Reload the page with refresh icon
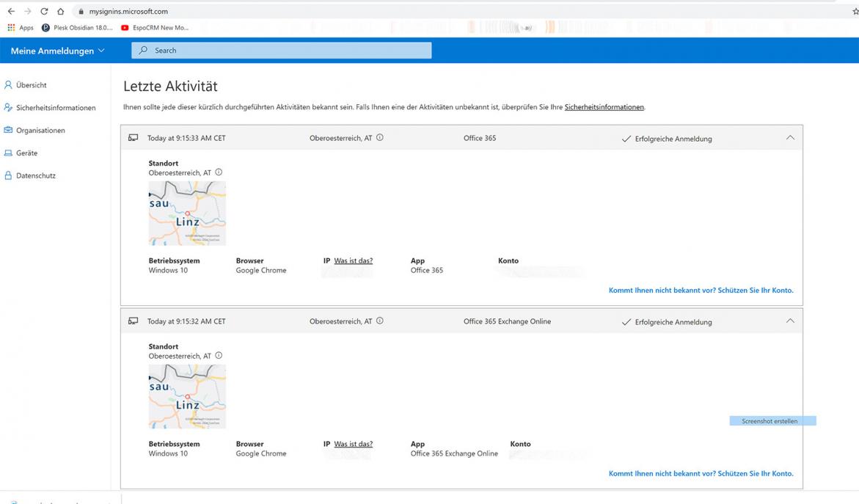 point(44,11)
